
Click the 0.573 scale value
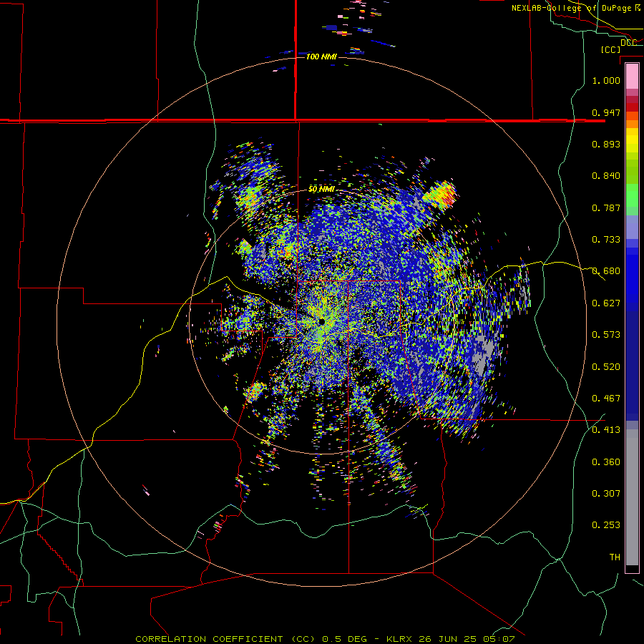(606, 335)
